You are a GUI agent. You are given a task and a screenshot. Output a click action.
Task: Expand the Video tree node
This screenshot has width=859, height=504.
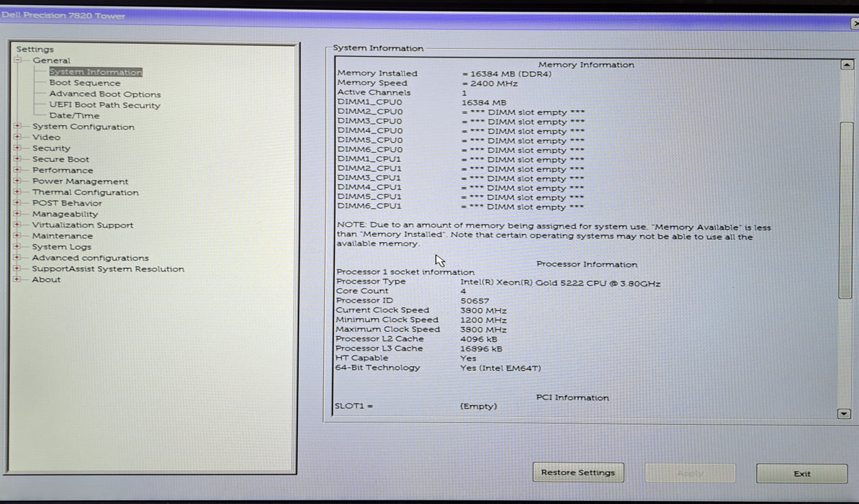pyautogui.click(x=17, y=137)
